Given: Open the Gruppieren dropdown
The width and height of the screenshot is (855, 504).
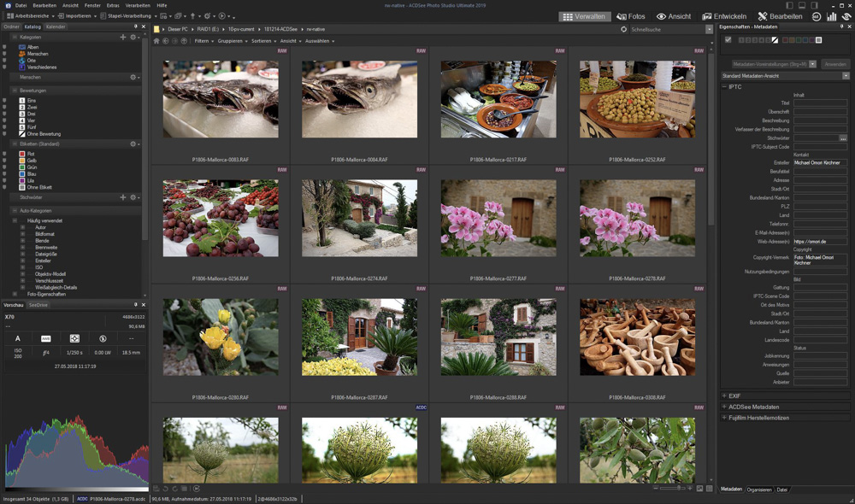Looking at the screenshot, I should pyautogui.click(x=233, y=41).
